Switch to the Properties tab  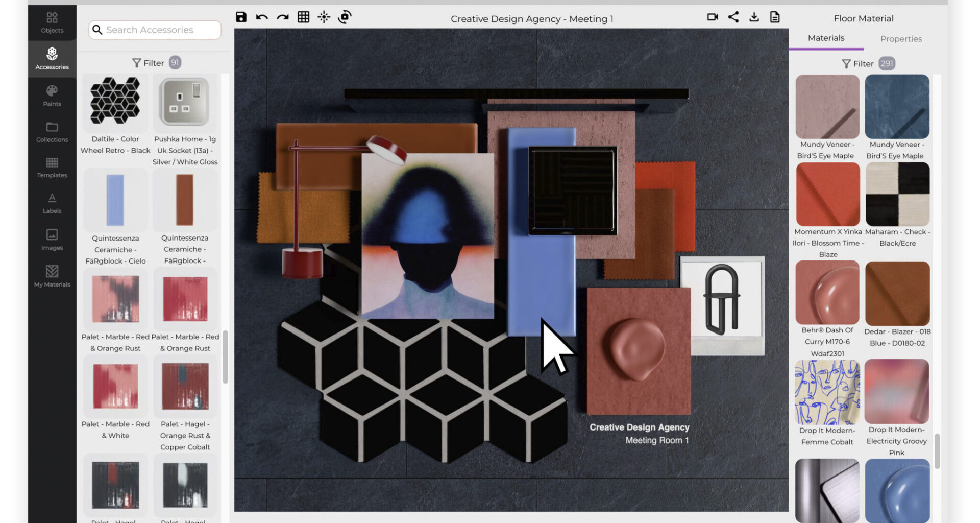coord(901,38)
